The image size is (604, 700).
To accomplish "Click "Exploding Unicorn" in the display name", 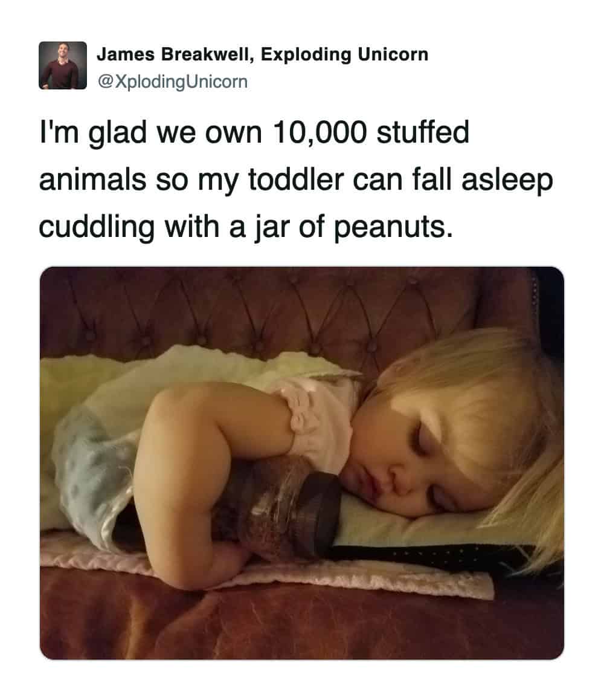I will (x=344, y=54).
